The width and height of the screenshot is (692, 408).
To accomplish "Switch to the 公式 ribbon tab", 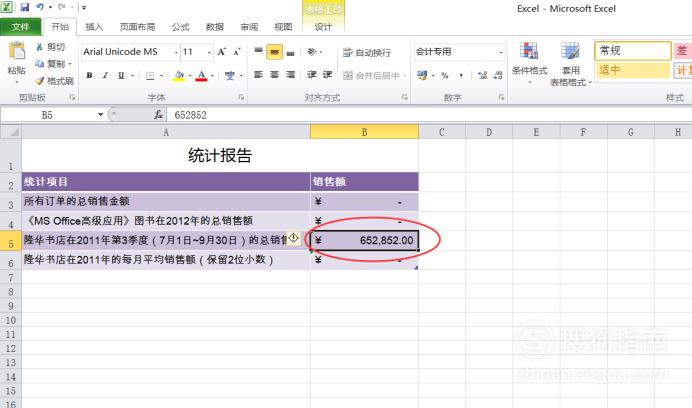I will pos(181,27).
